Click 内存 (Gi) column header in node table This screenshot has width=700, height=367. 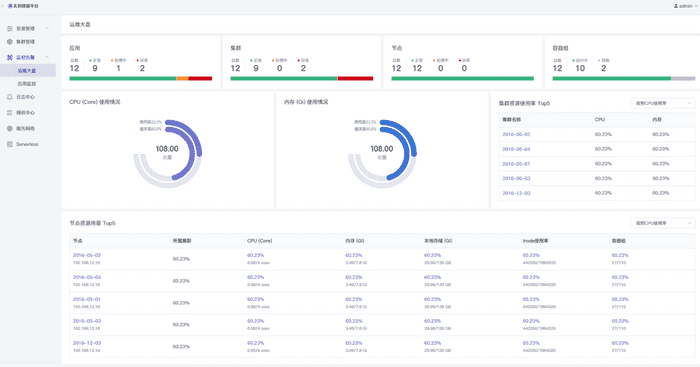pos(354,241)
